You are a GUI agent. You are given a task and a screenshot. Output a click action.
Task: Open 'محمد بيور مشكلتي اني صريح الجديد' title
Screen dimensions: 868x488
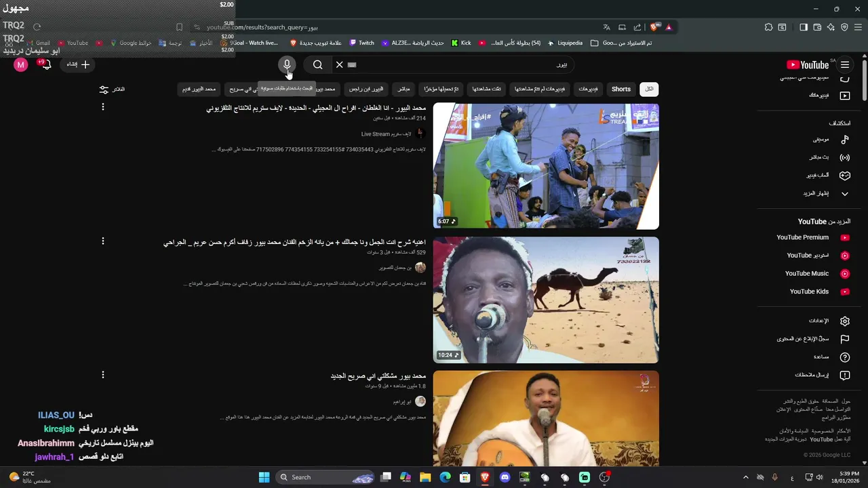pos(378,376)
